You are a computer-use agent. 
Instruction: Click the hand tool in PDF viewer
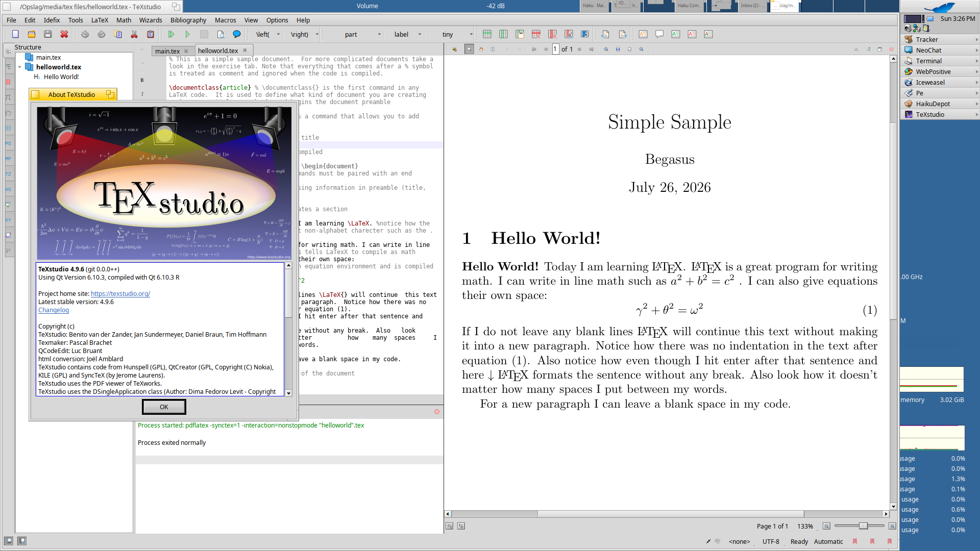point(481,49)
